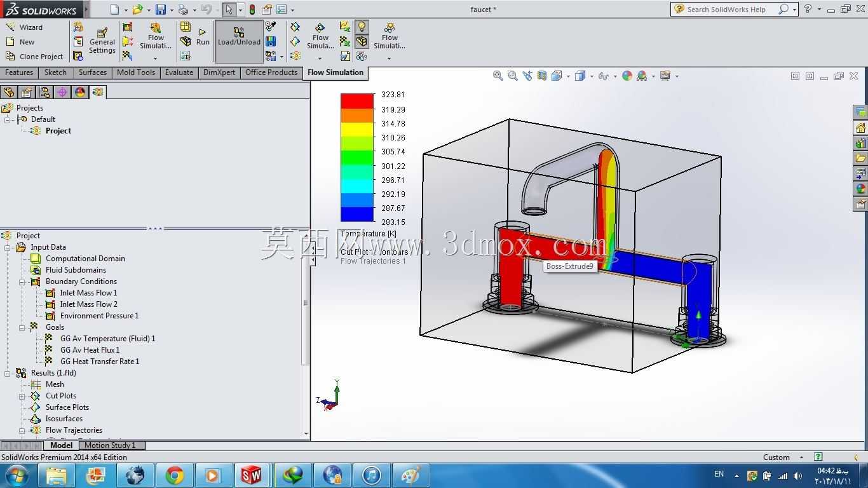
Task: Open DisplayManager tab icon
Action: (x=80, y=92)
